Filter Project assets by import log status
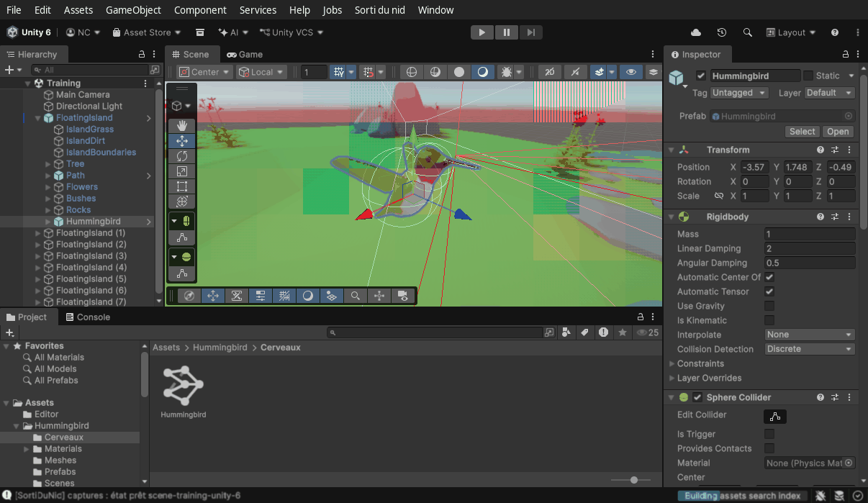 click(x=603, y=332)
